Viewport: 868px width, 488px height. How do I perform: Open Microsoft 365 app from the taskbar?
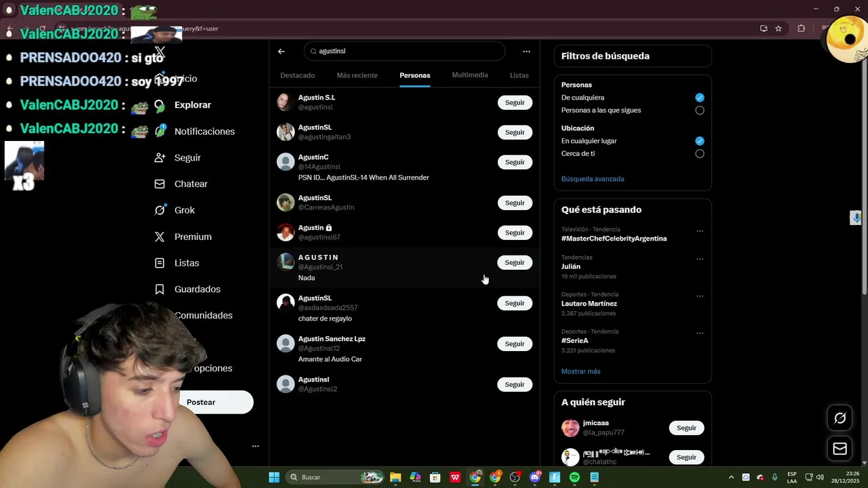[415, 477]
